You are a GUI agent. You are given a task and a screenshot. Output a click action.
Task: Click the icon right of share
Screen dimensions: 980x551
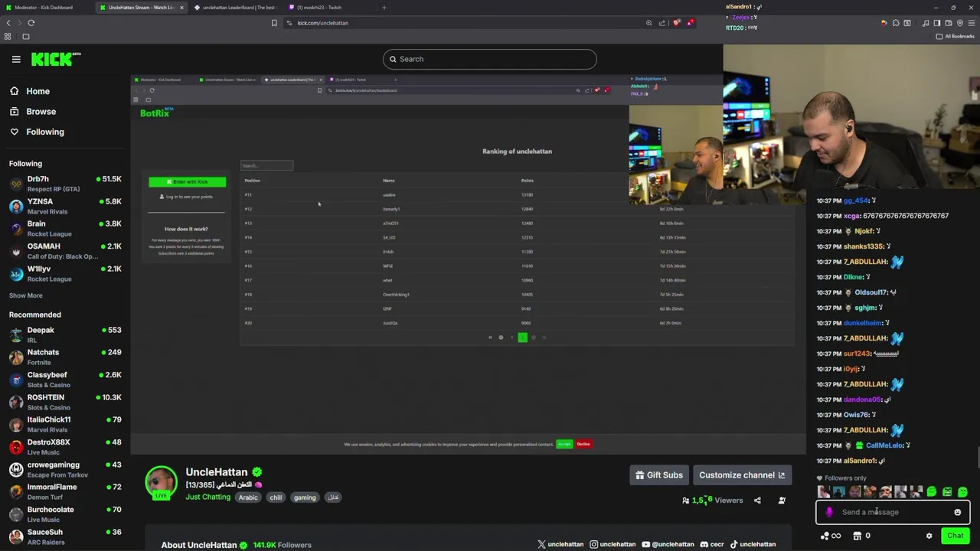[x=782, y=500]
